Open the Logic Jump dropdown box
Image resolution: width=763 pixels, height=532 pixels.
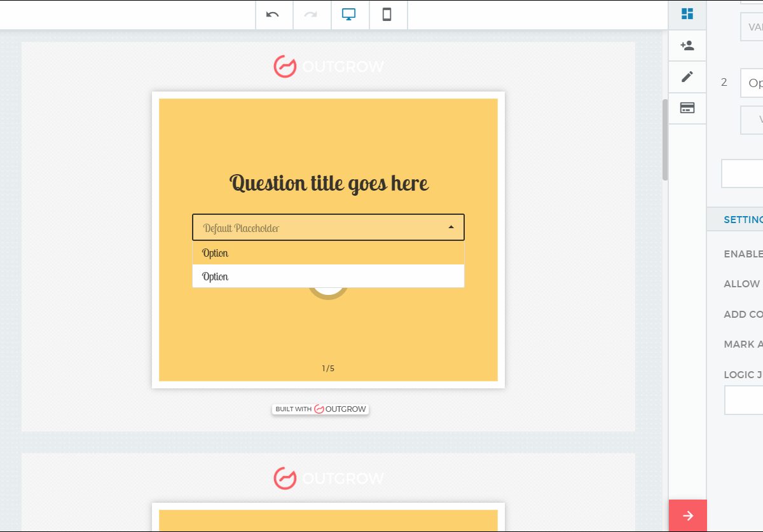[x=745, y=400]
